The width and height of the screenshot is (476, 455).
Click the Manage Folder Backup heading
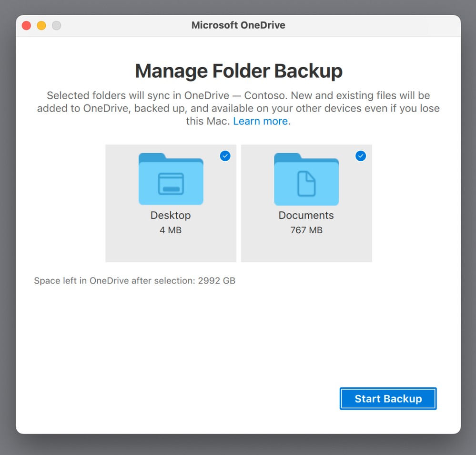pos(238,71)
